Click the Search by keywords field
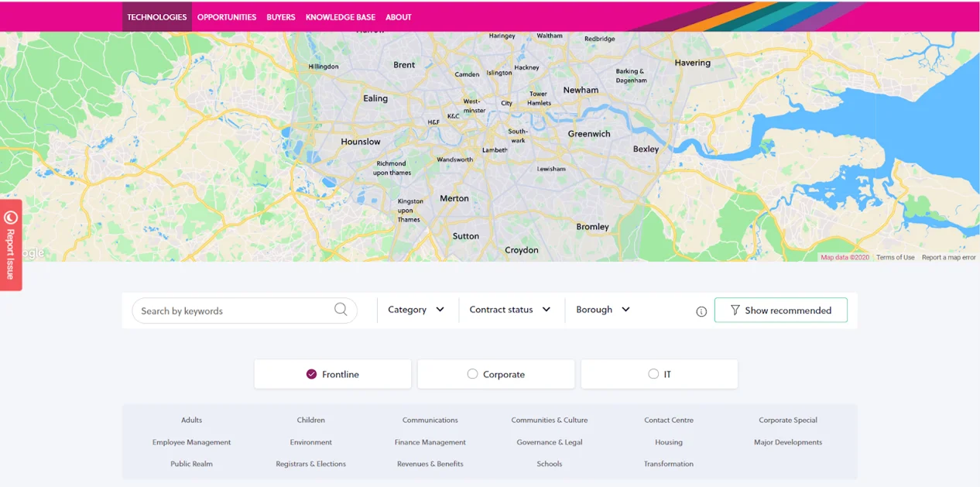 point(245,310)
